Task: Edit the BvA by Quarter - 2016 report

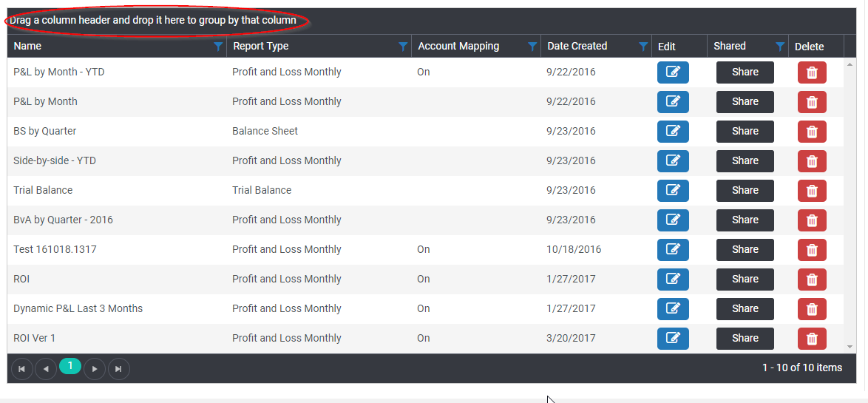Action: pyautogui.click(x=673, y=220)
